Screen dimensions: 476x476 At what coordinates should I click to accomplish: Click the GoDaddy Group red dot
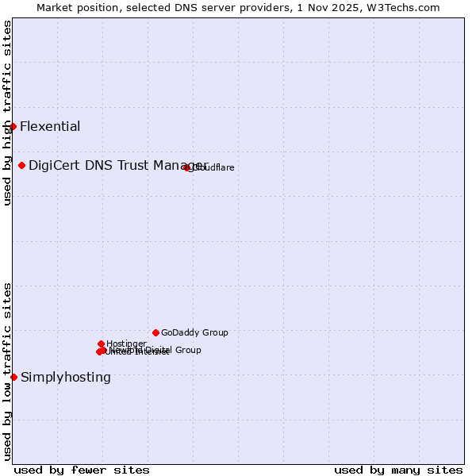[x=155, y=332]
